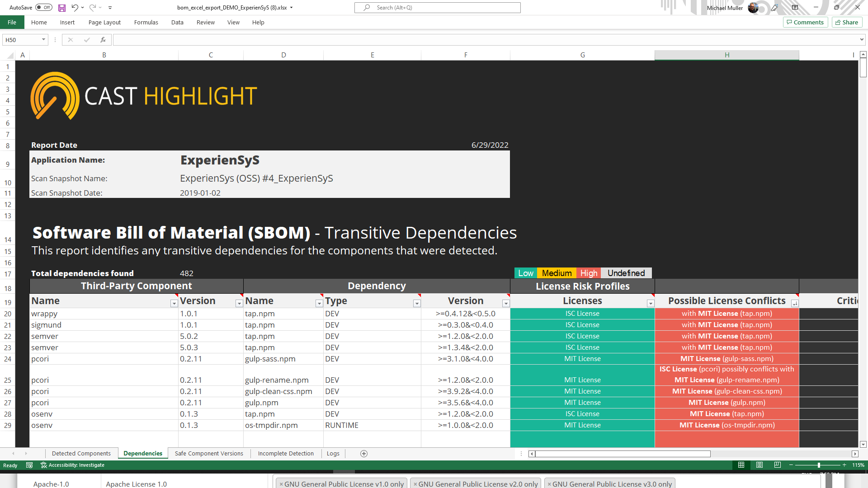The image size is (868, 488).
Task: Click the Save icon in title bar
Action: (62, 8)
